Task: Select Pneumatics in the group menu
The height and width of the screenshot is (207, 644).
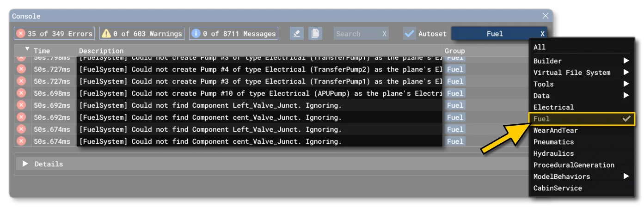Action: (x=582, y=142)
